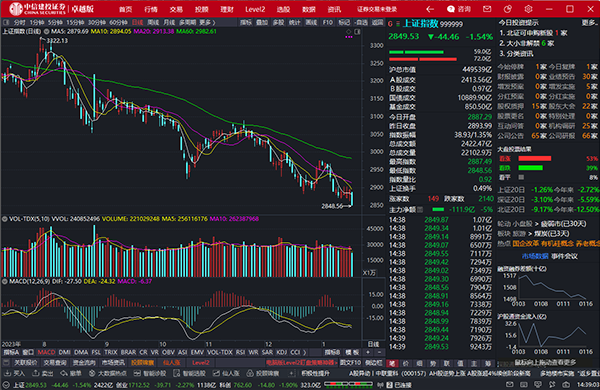Open the 模板 template menu
Screen dimensions: 600x390
pos(352,352)
